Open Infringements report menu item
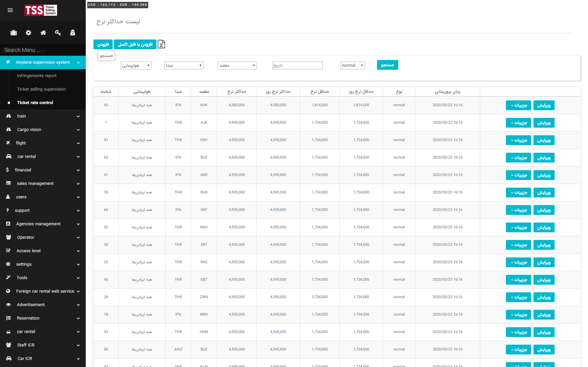The height and width of the screenshot is (367, 588). tap(37, 76)
